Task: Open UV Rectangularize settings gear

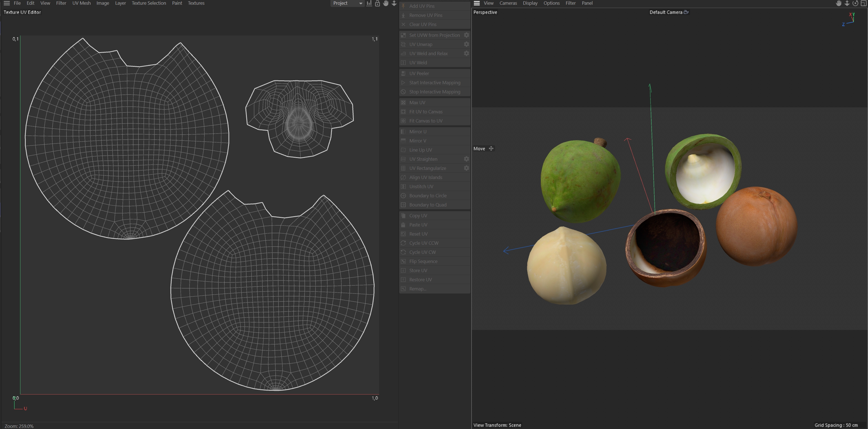Action: 466,168
